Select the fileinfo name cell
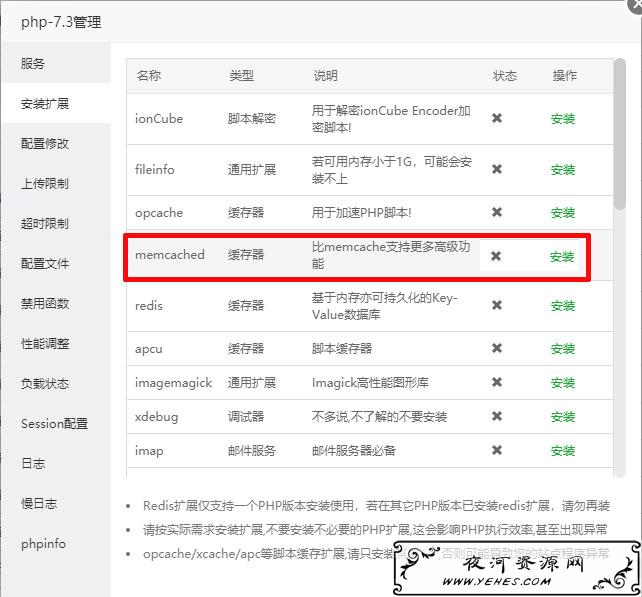 point(155,170)
